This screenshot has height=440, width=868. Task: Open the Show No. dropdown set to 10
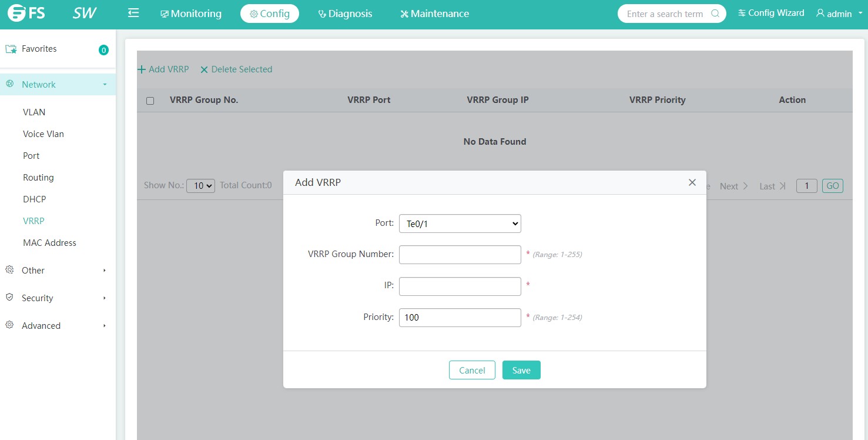(200, 186)
